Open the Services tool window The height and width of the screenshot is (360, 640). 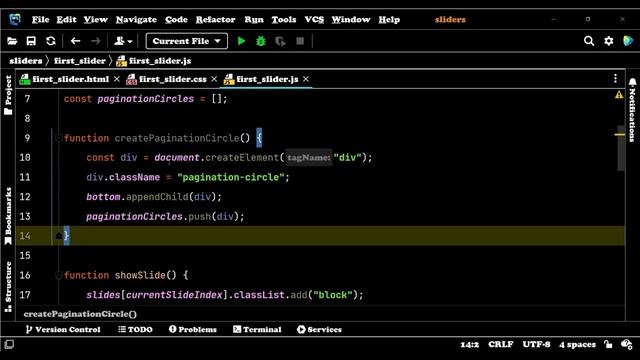(319, 329)
